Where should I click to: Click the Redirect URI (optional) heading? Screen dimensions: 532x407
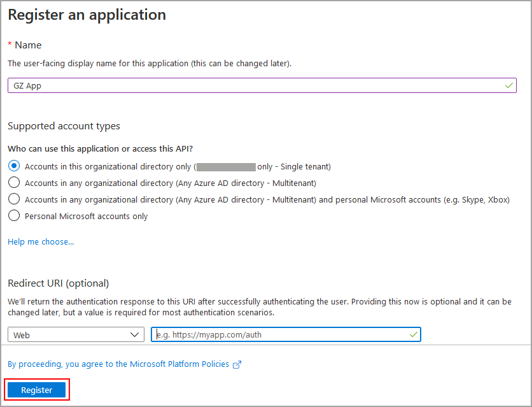(x=59, y=283)
